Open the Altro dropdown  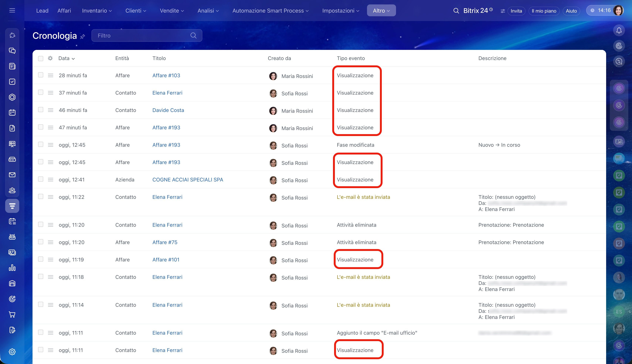381,11
